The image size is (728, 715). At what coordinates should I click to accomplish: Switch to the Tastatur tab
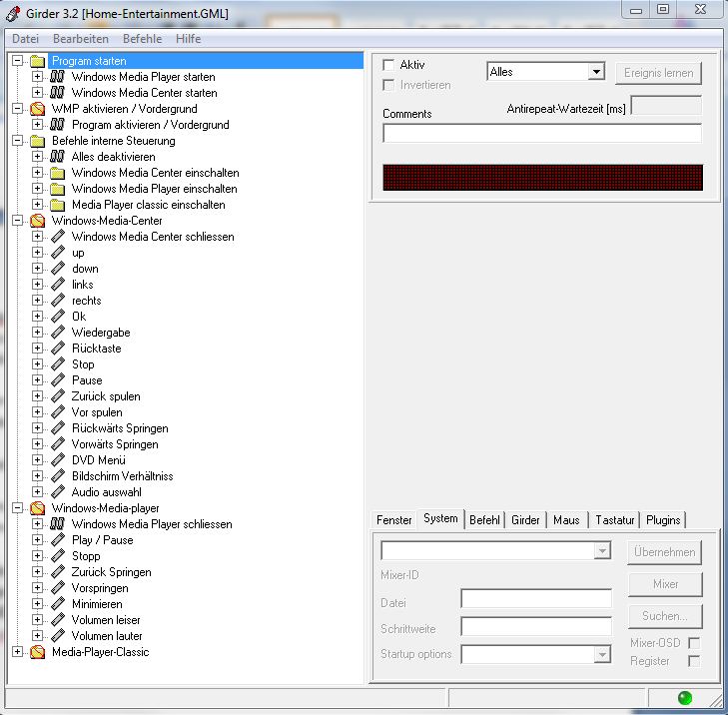(x=614, y=520)
